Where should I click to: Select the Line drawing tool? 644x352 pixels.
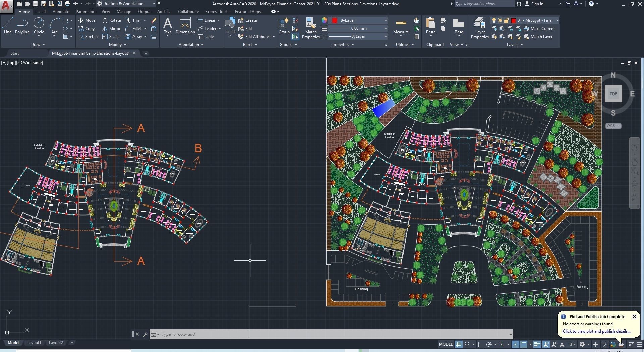pyautogui.click(x=7, y=26)
